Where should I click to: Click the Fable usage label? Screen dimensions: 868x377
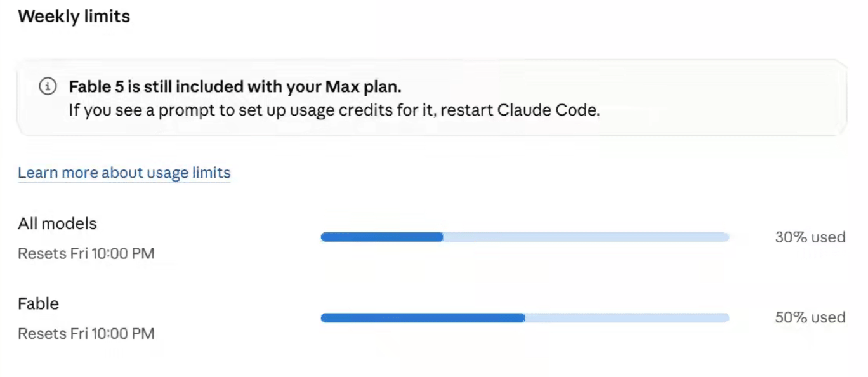point(38,303)
